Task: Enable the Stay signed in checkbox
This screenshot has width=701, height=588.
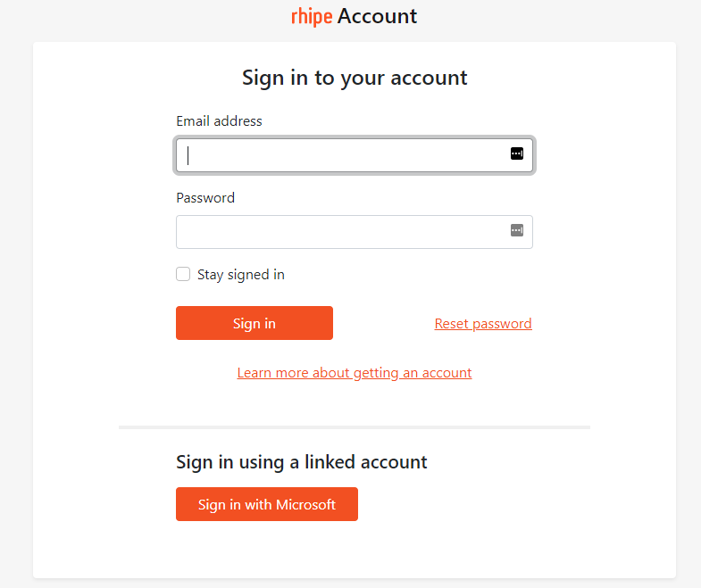Action: [183, 274]
